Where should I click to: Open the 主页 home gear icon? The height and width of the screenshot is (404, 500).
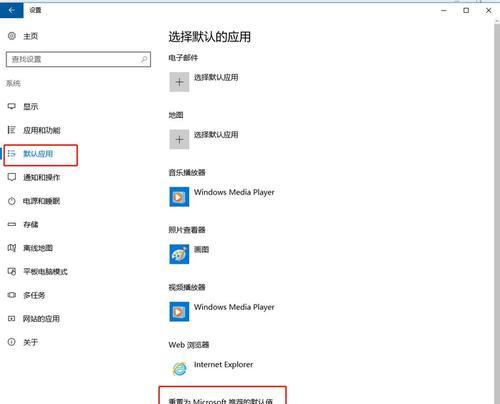point(12,36)
